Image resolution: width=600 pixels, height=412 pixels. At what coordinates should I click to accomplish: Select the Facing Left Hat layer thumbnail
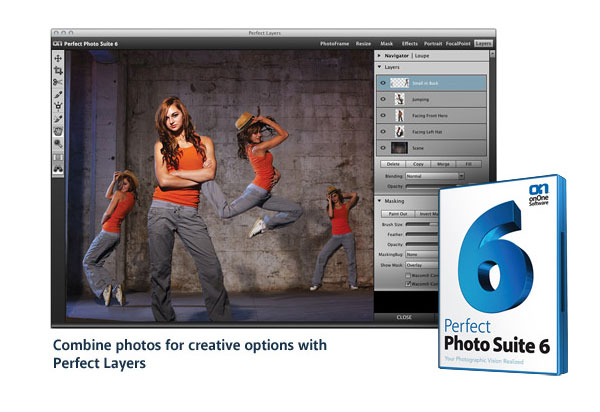pos(399,132)
